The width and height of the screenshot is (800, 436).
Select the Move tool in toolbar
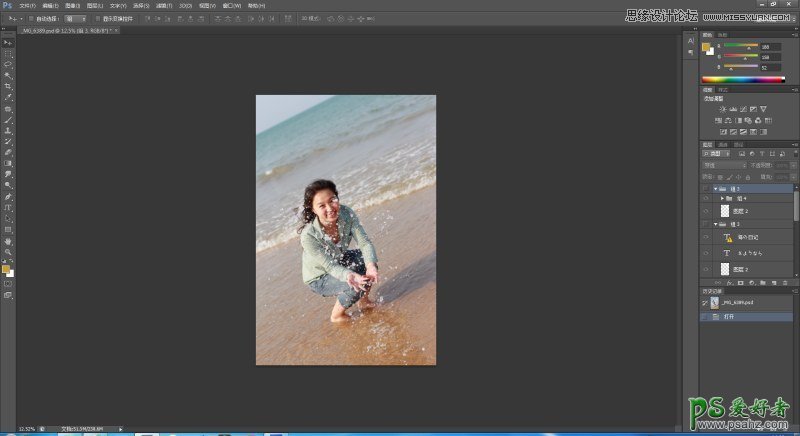click(8, 43)
